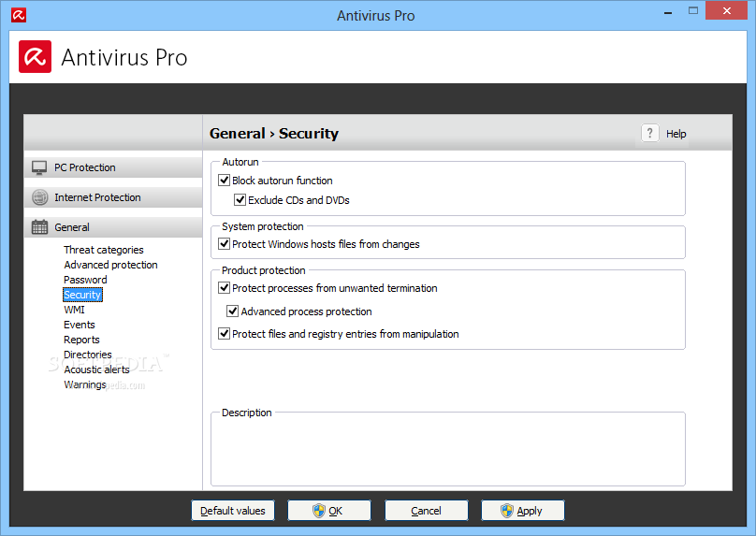The width and height of the screenshot is (756, 536).
Task: Click the Default values button
Action: point(233,511)
